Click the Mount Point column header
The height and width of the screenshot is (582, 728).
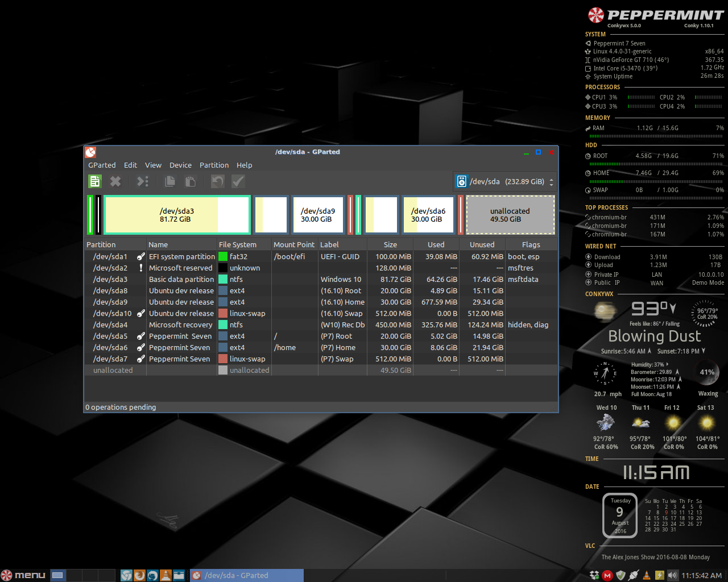click(295, 244)
